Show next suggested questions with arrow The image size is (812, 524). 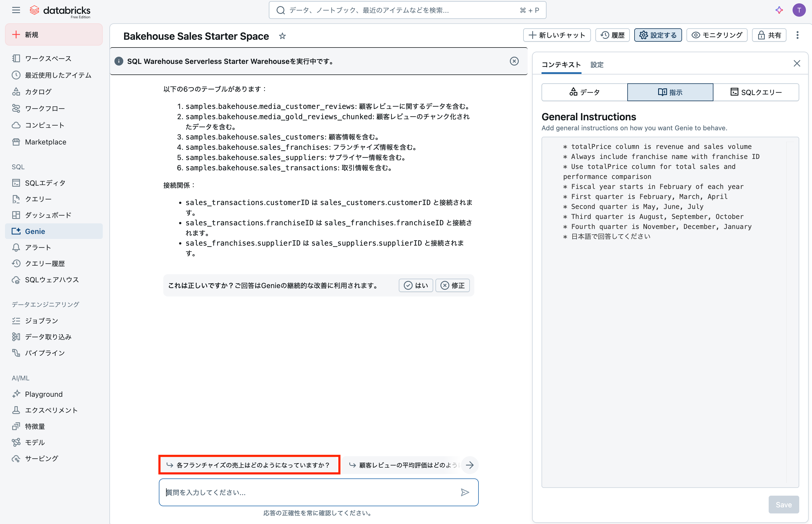[x=470, y=465]
